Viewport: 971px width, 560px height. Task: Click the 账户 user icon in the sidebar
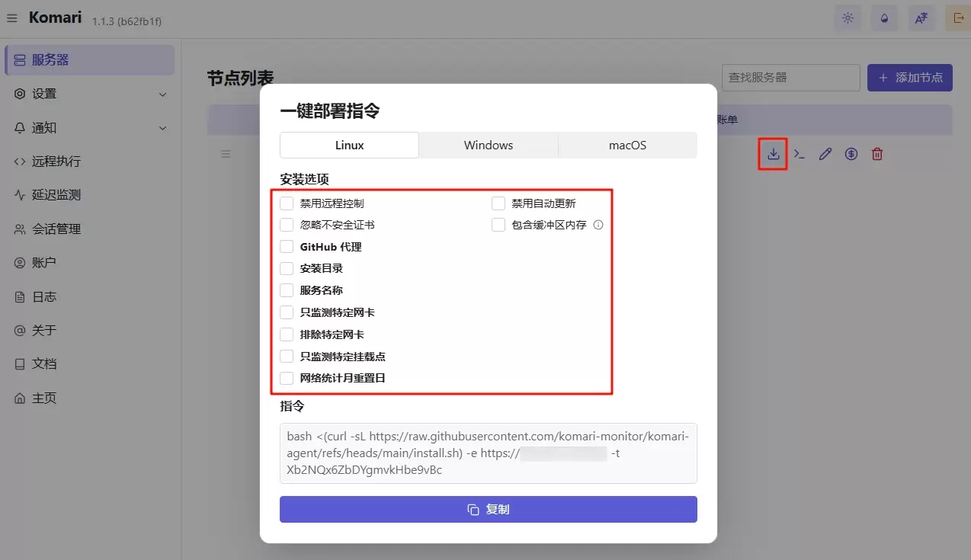coord(20,263)
